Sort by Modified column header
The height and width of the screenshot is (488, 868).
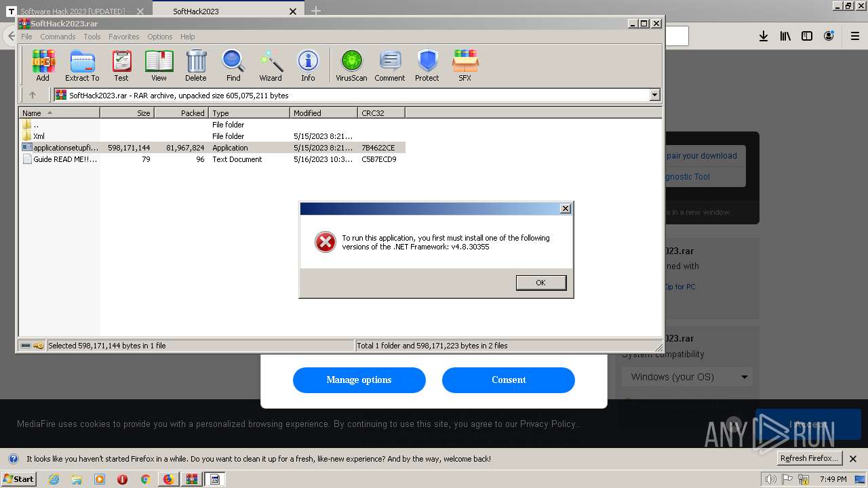(x=324, y=113)
